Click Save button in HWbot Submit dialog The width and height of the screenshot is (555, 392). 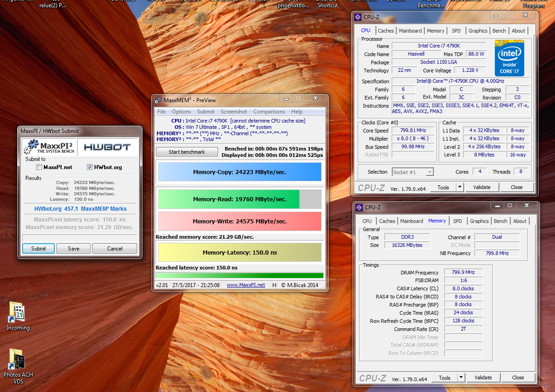pyautogui.click(x=74, y=248)
